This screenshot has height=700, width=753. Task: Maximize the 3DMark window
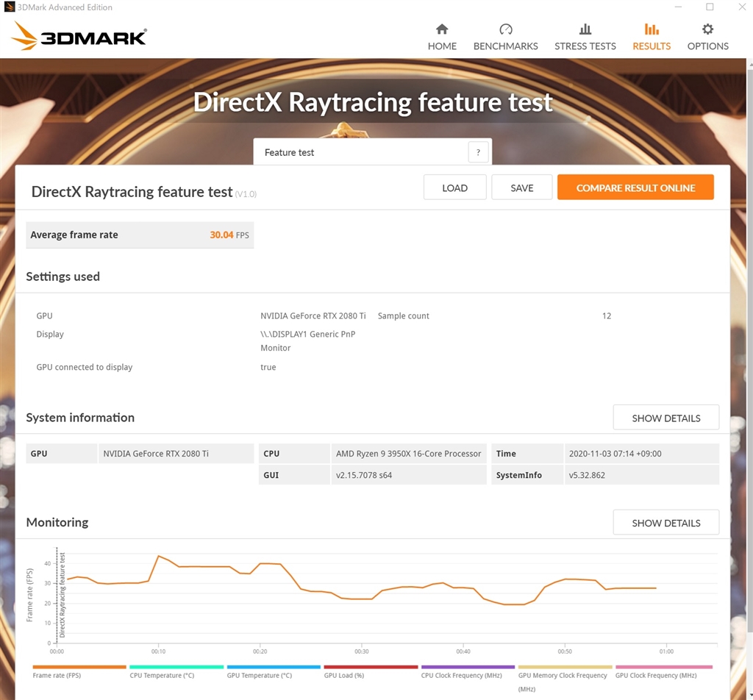pyautogui.click(x=710, y=7)
